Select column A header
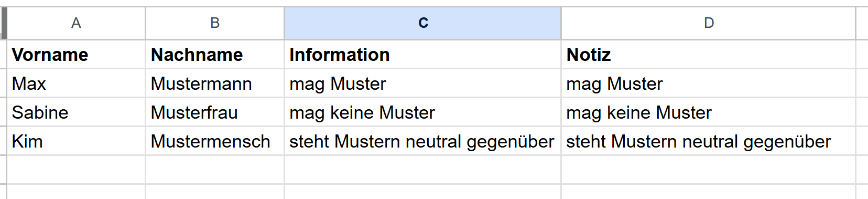This screenshot has width=868, height=199. click(x=76, y=23)
